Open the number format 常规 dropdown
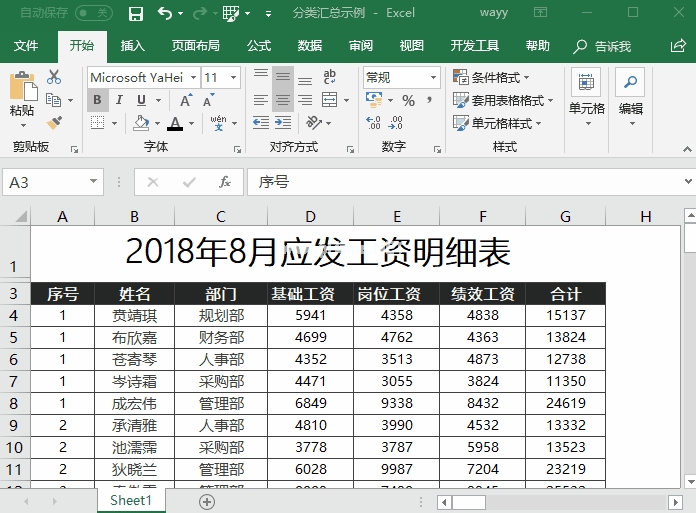Image resolution: width=696 pixels, height=513 pixels. (433, 78)
